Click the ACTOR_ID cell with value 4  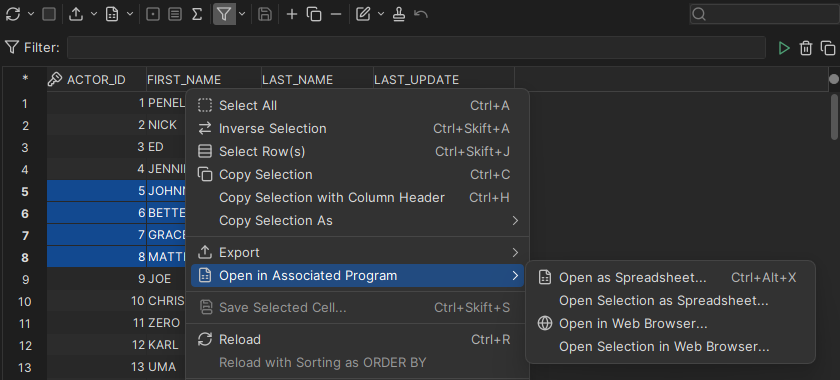97,169
